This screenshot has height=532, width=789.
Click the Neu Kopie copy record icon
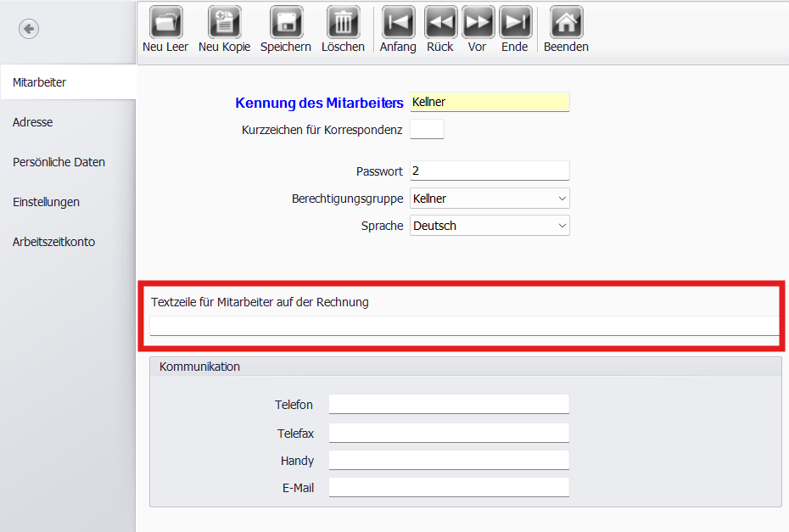pos(225,22)
